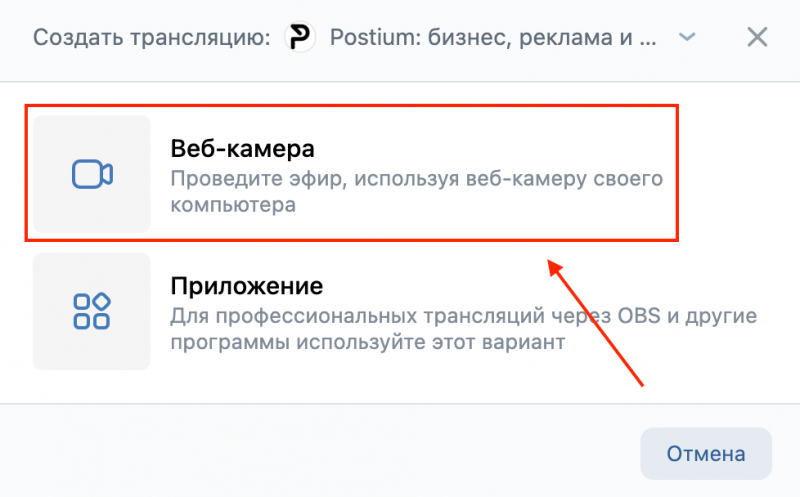800x497 pixels.
Task: Click the Postium community logo
Action: (300, 38)
